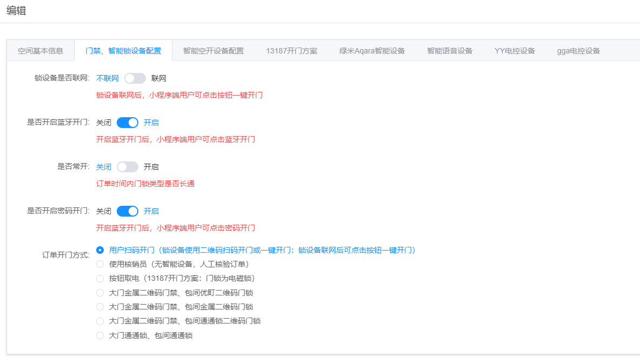Select the 用户扫码开门 radio option

tap(100, 250)
